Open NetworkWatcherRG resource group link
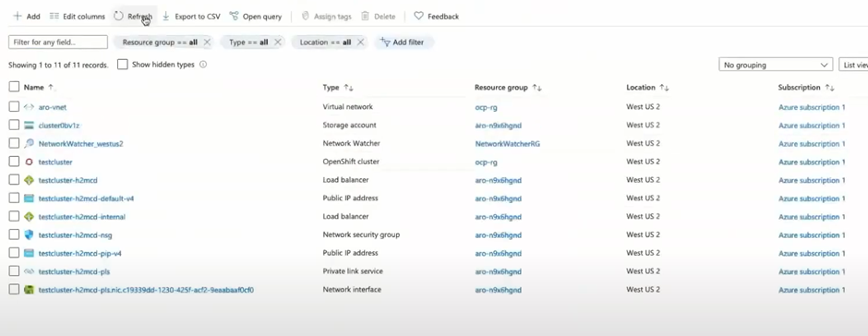The width and height of the screenshot is (868, 336). click(507, 144)
